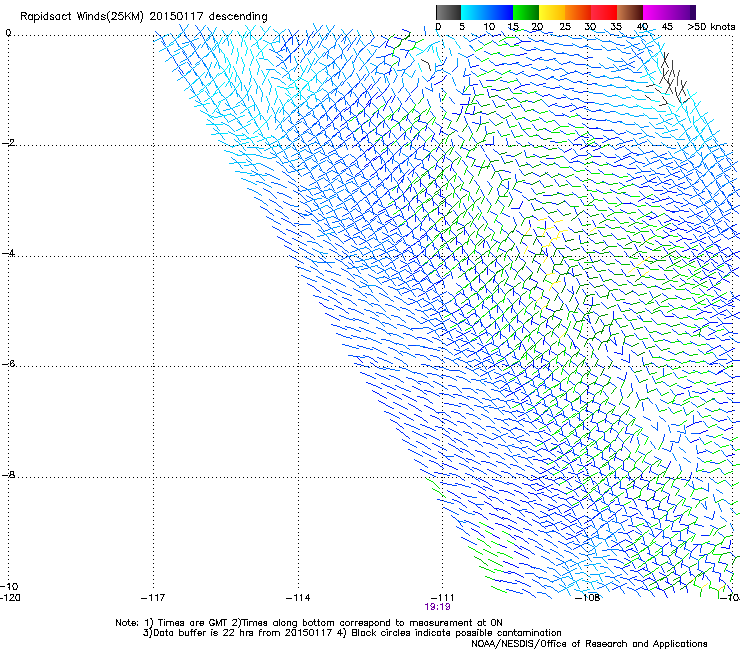Select latitude axis label '-2'
This screenshot has width=740, height=650.
8,143
